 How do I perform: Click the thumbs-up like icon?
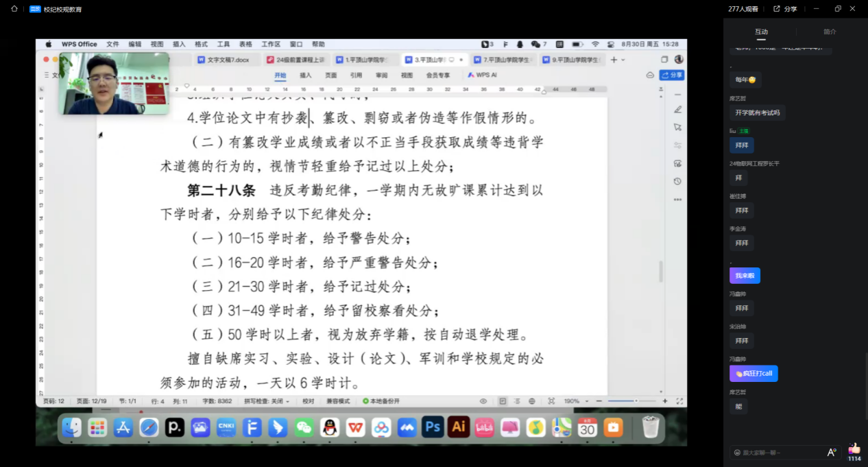tap(854, 448)
